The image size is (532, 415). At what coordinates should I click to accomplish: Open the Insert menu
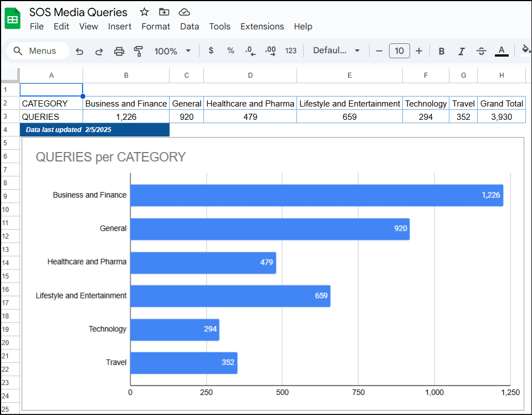[120, 27]
